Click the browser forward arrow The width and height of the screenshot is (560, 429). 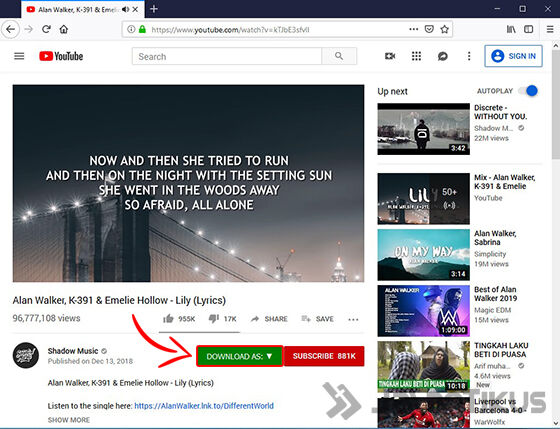(x=29, y=29)
